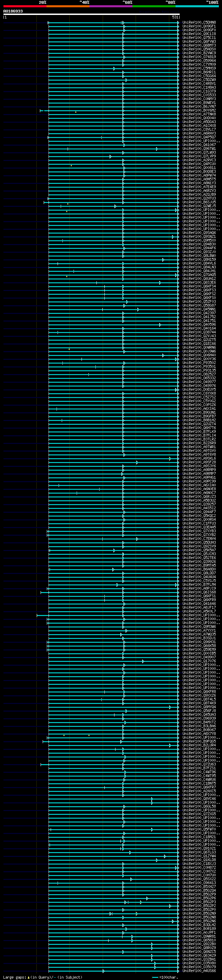The image size is (222, 980).
Task: Open the UniRef100_Q09GF1 hit label
Action: click(x=199, y=26)
